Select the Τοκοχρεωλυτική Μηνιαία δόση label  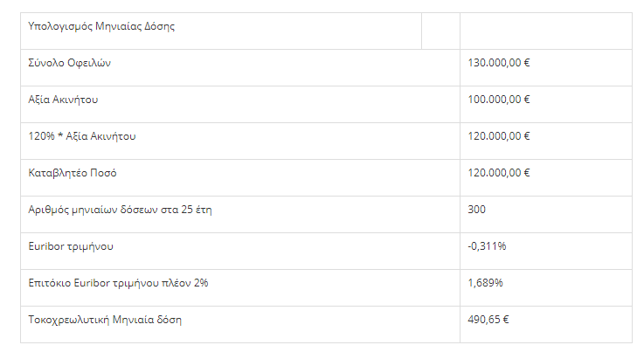(106, 320)
